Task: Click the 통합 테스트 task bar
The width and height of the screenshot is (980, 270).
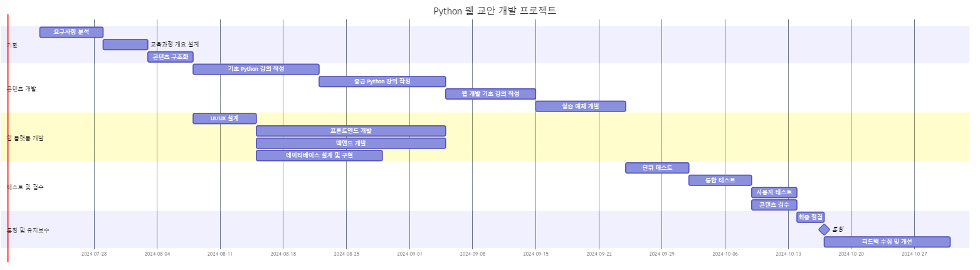Action: (720, 180)
